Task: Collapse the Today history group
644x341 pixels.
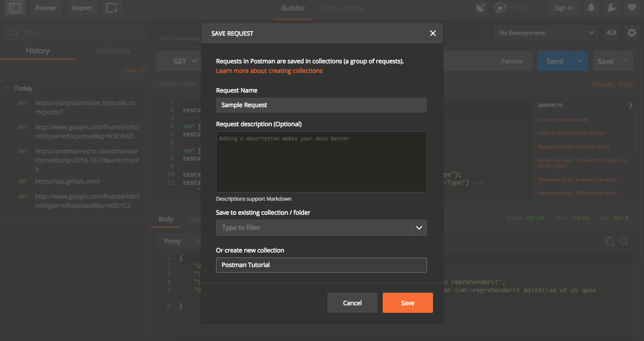Action: [x=7, y=88]
